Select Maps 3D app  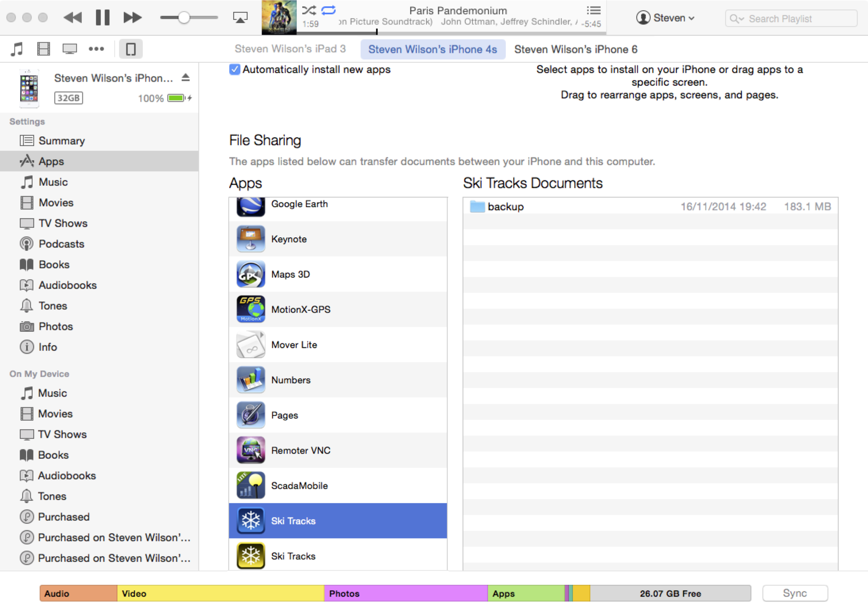[x=338, y=274]
